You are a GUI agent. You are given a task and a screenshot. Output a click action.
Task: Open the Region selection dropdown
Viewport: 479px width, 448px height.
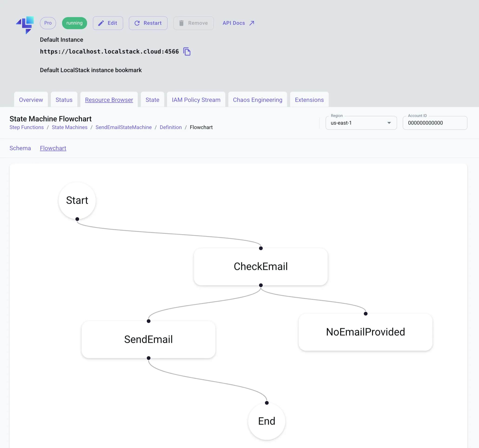coord(361,123)
